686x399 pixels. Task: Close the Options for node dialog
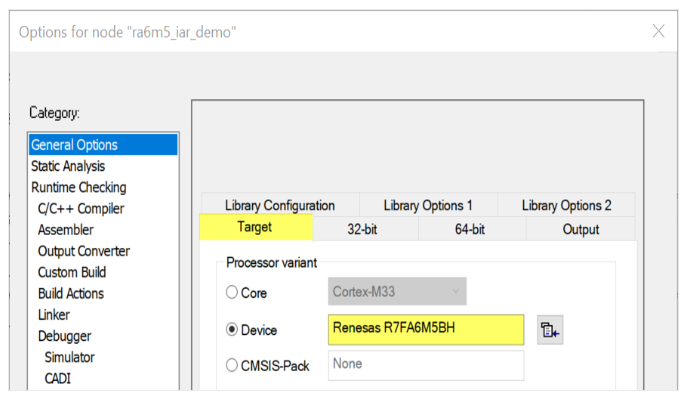658,31
